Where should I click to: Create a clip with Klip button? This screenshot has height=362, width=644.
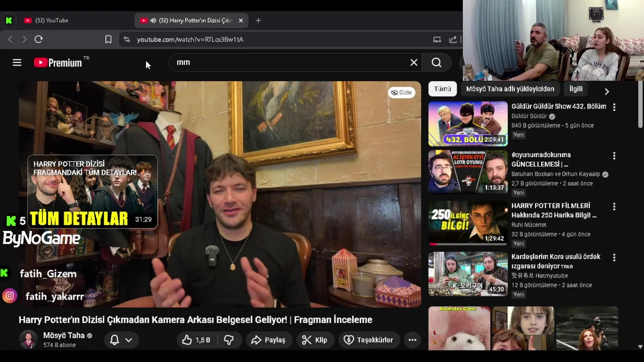click(315, 340)
